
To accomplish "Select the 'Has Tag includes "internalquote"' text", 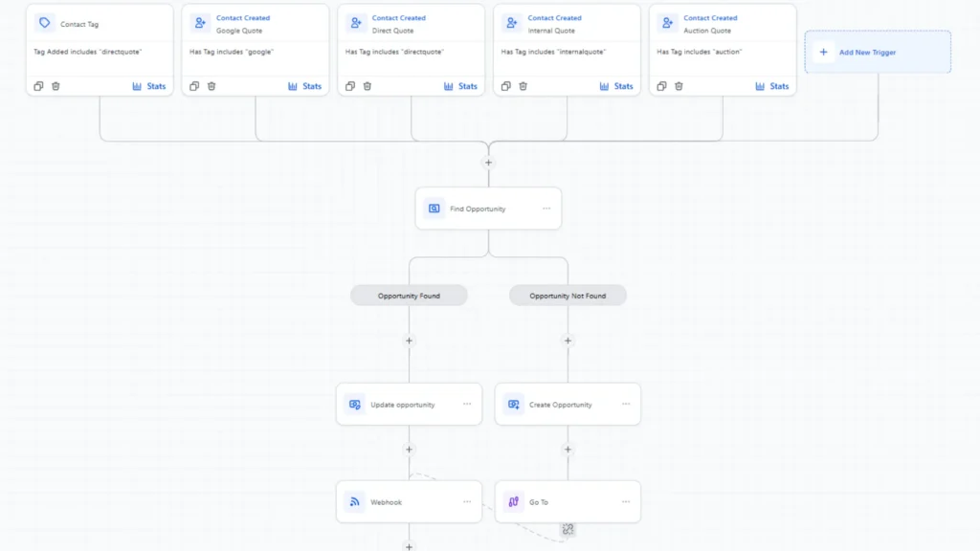I will coord(553,52).
